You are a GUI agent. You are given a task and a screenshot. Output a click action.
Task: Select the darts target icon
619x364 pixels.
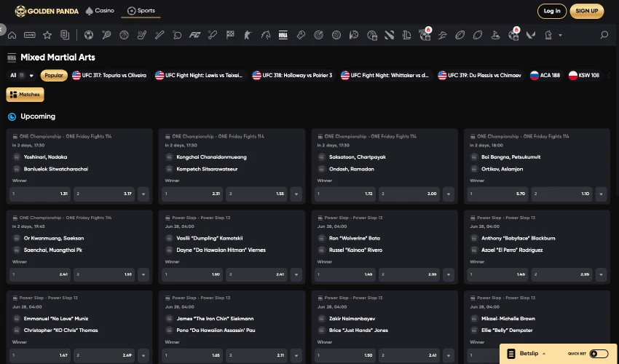[x=318, y=35]
